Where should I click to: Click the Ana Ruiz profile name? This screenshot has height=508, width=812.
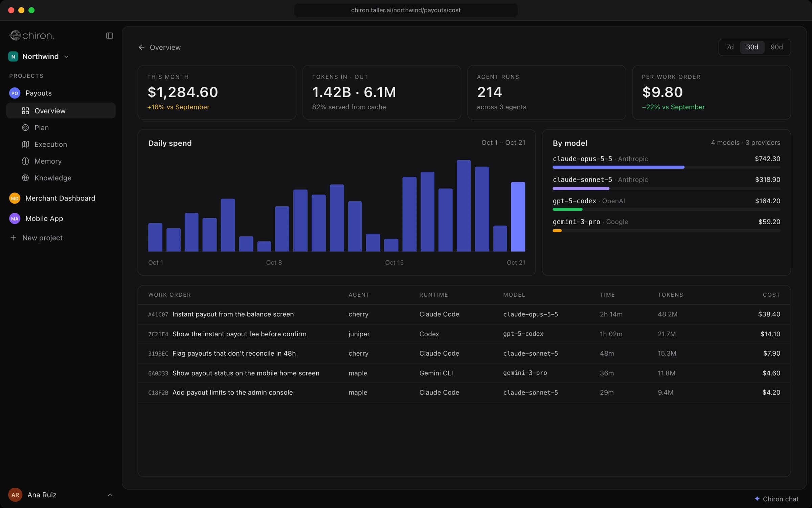click(42, 495)
